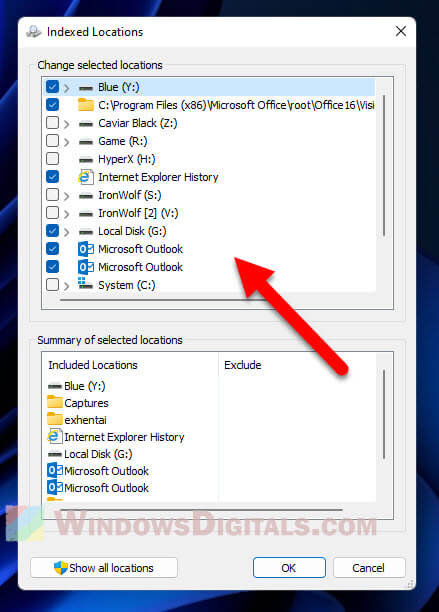
Task: Click the Local Disk (G:) drive icon in tree
Action: tap(86, 232)
